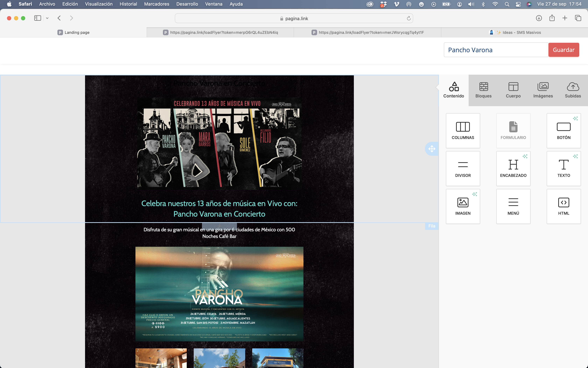Image resolution: width=588 pixels, height=368 pixels.
Task: Click the Guardar button
Action: [564, 50]
